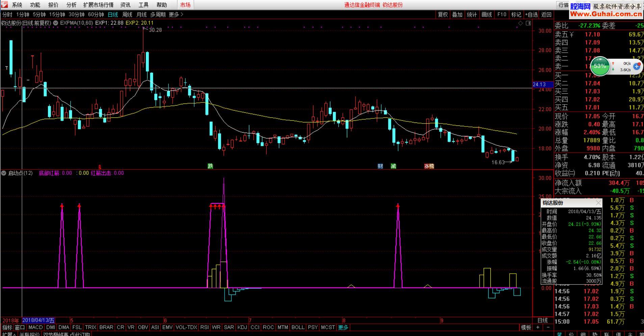Close the 钧达股份 data info popup
The height and width of the screenshot is (336, 644).
598,203
